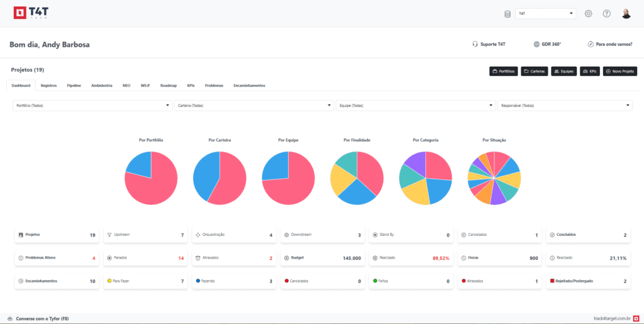Open Converse com o Tyfor chat
Screen dimensions: 644x324
coord(38,318)
